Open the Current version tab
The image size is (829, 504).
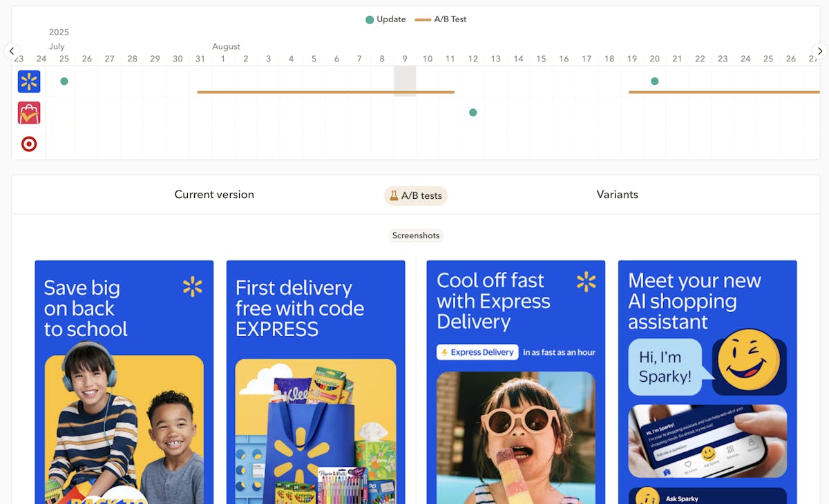click(x=214, y=195)
